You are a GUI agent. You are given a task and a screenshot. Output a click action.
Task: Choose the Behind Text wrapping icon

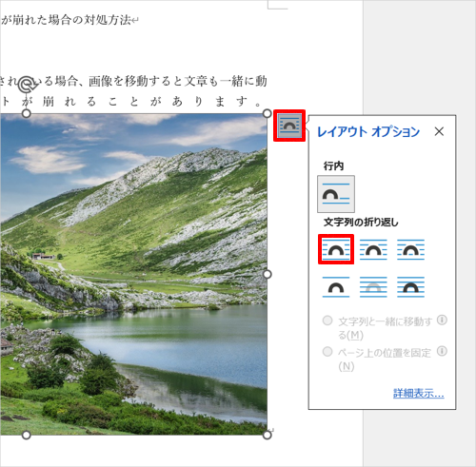click(373, 287)
